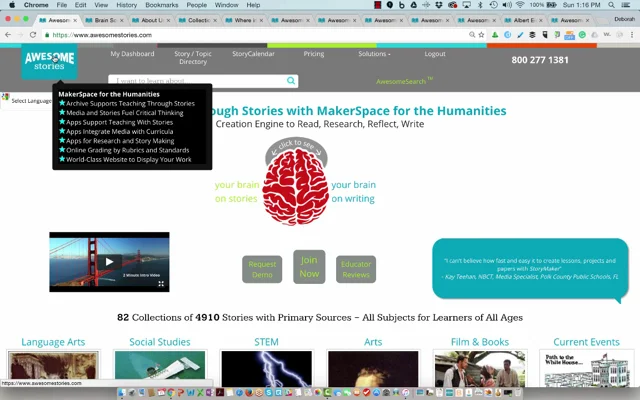Viewport: 640px width, 400px height.
Task: Click the Educator Reviews button
Action: (356, 269)
